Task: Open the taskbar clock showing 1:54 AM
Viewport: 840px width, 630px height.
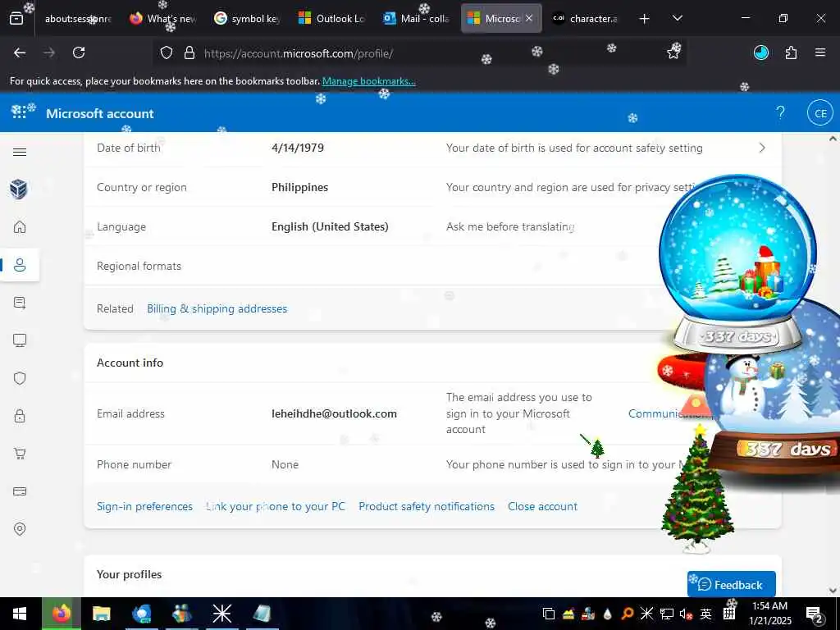Action: click(769, 614)
